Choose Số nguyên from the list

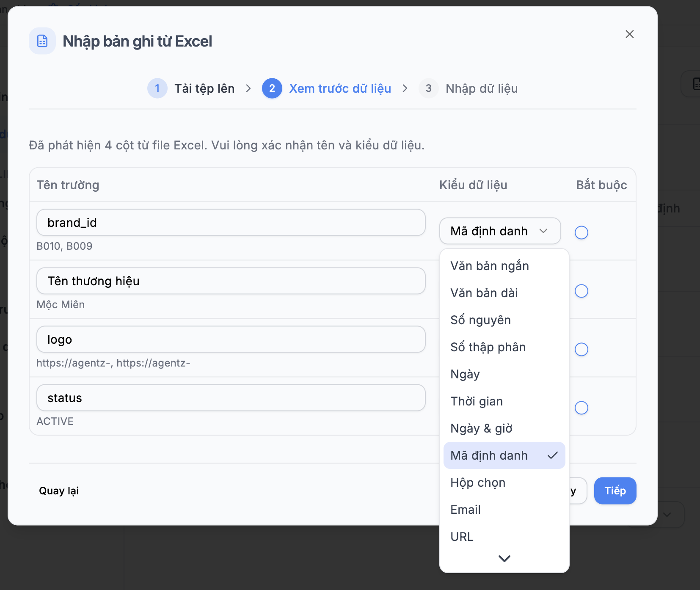point(504,320)
